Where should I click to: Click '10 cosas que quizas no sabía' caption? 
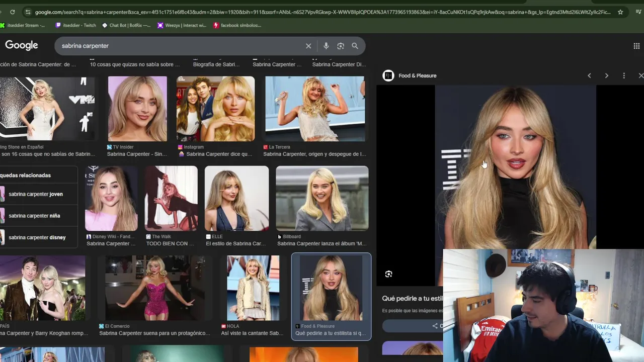click(x=135, y=64)
